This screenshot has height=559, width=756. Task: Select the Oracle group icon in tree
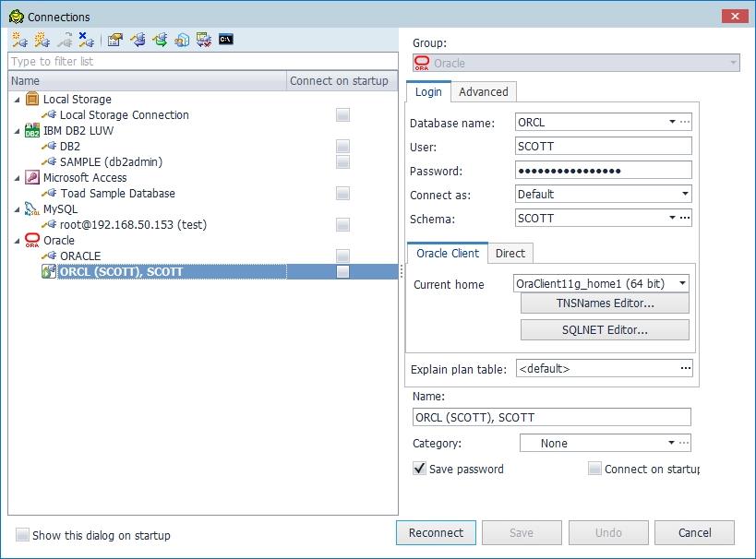tap(32, 241)
